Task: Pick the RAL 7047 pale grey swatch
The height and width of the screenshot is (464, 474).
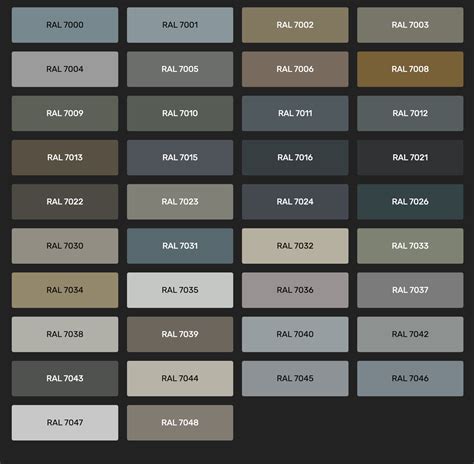Action: tap(65, 423)
